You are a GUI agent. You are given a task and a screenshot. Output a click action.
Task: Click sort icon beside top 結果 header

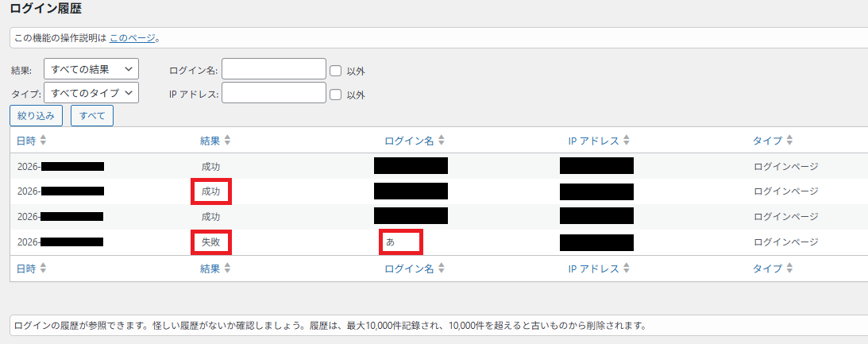(x=227, y=141)
